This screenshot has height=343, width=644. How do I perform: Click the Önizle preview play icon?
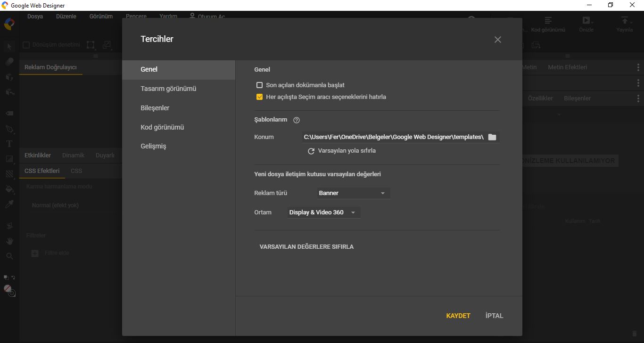point(586,20)
